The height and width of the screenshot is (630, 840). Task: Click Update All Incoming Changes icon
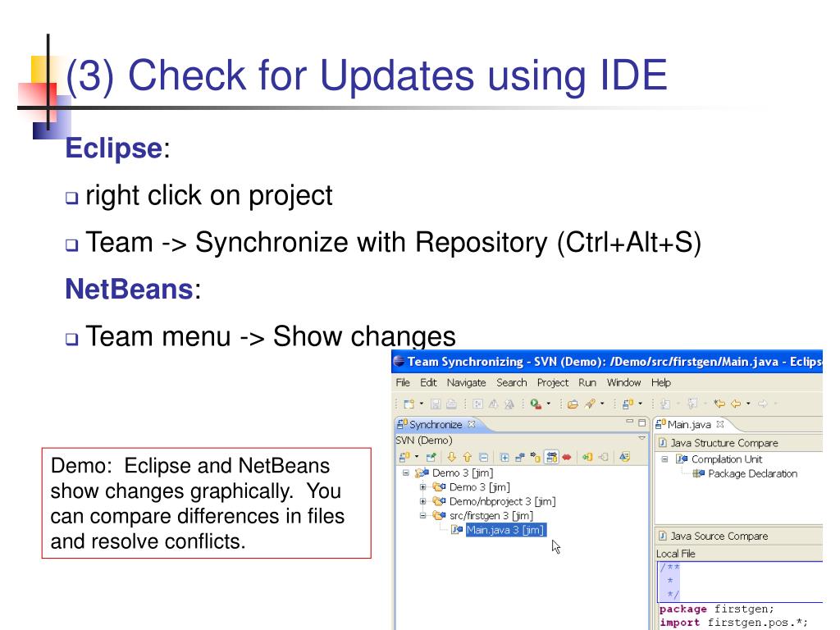click(587, 457)
